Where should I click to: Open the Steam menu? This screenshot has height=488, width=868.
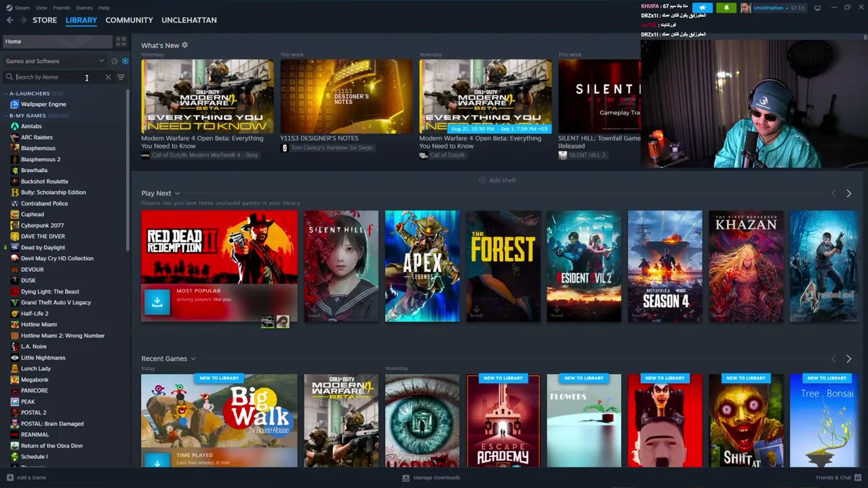pos(22,8)
